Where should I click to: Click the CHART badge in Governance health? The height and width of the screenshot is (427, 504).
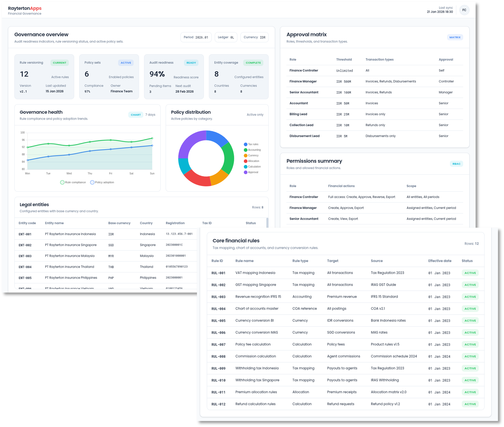click(x=136, y=115)
